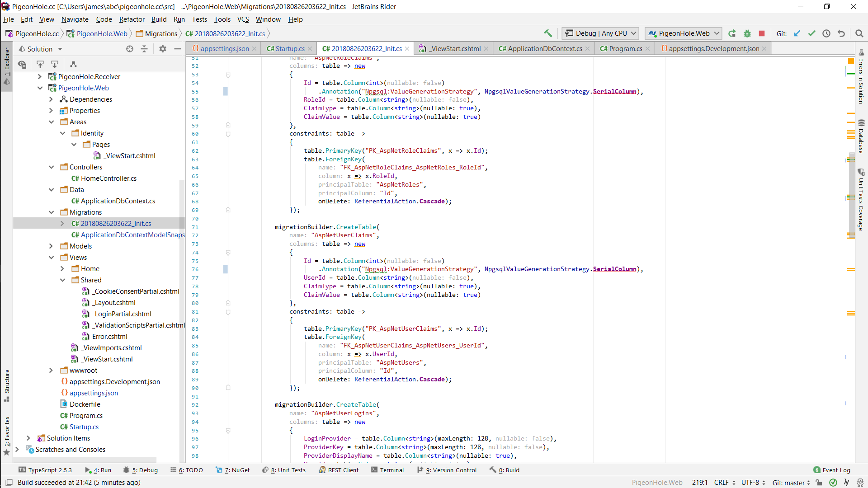Click the Build menu item
This screenshot has width=868, height=488.
point(159,19)
